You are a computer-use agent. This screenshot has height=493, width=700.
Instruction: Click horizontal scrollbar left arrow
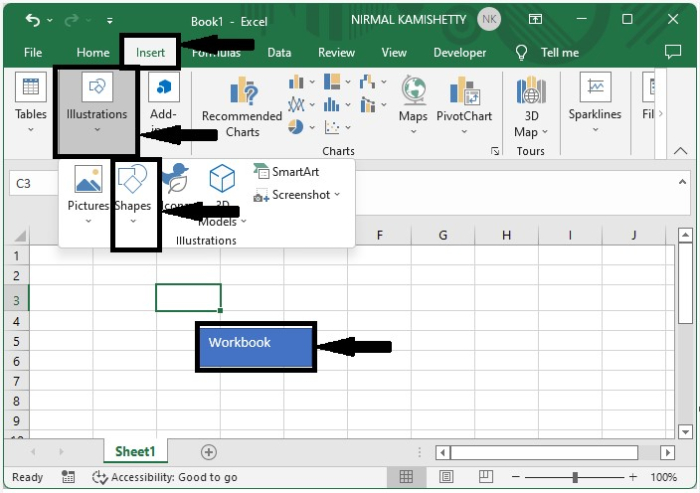click(442, 452)
